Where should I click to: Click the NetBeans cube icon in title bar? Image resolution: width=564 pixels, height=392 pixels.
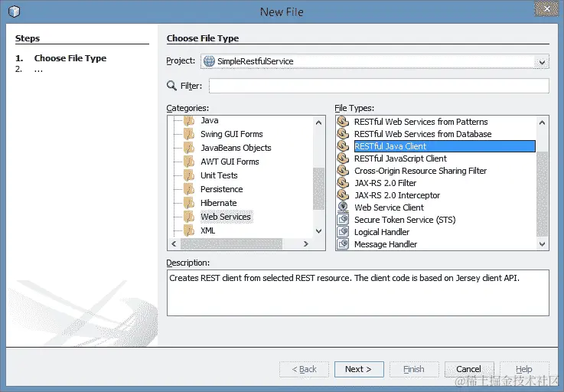pyautogui.click(x=14, y=11)
